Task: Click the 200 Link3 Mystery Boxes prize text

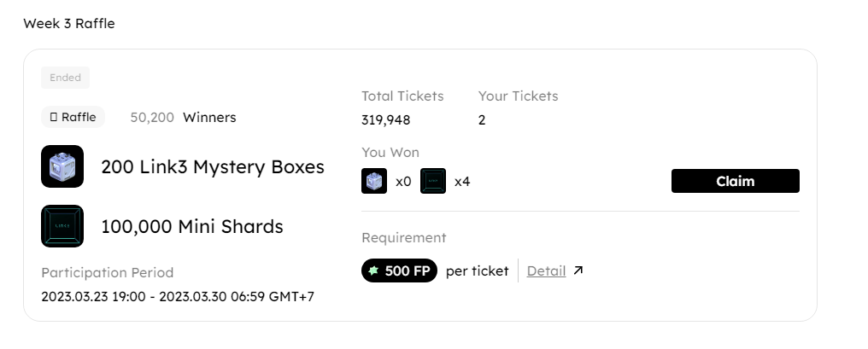Action: pyautogui.click(x=213, y=166)
